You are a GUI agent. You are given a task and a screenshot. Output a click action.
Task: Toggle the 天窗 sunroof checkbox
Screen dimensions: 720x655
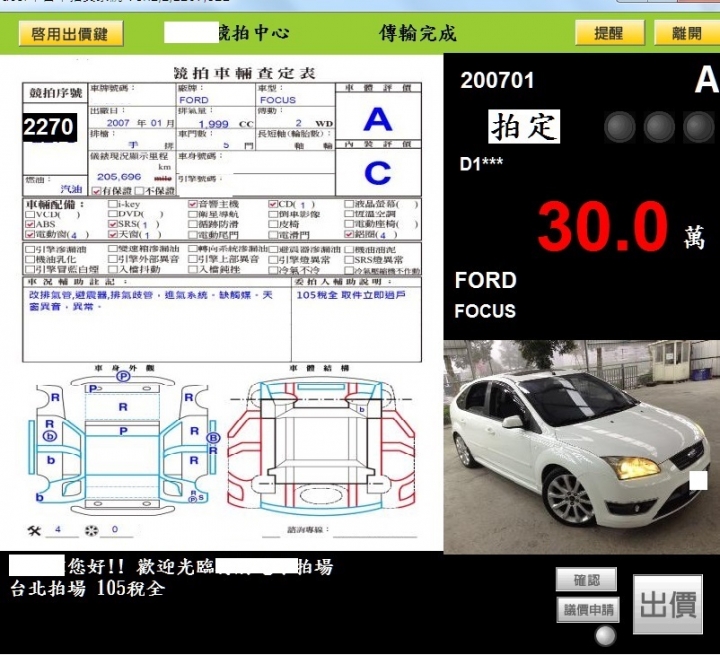point(112,235)
